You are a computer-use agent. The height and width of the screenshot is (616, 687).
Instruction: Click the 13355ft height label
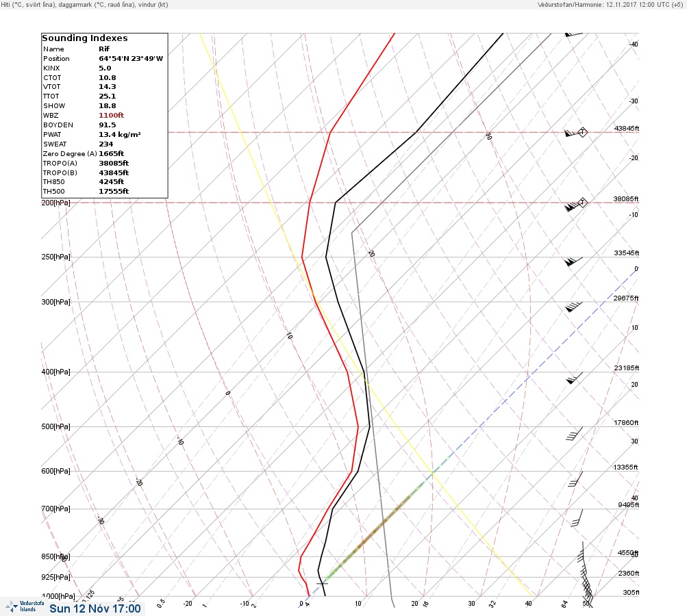click(x=625, y=467)
